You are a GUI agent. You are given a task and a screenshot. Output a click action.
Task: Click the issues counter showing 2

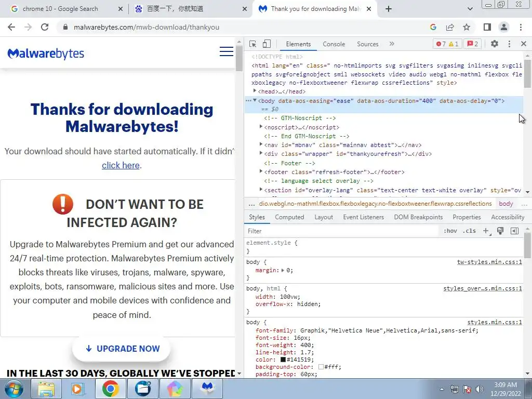pyautogui.click(x=472, y=44)
